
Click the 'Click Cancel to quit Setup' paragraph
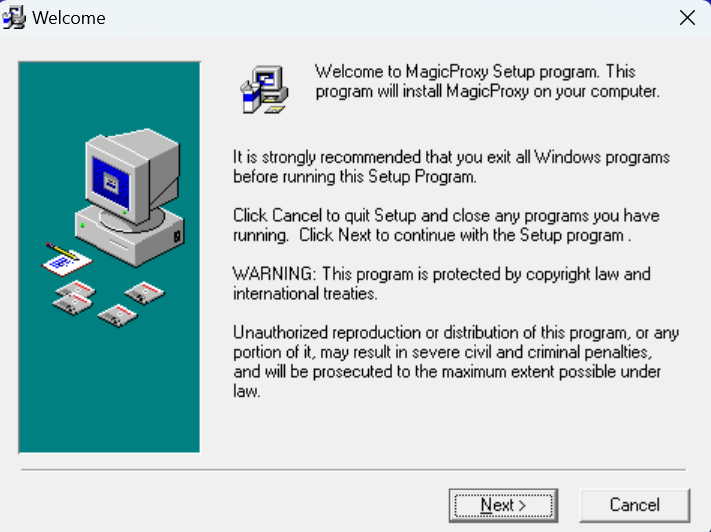(446, 225)
